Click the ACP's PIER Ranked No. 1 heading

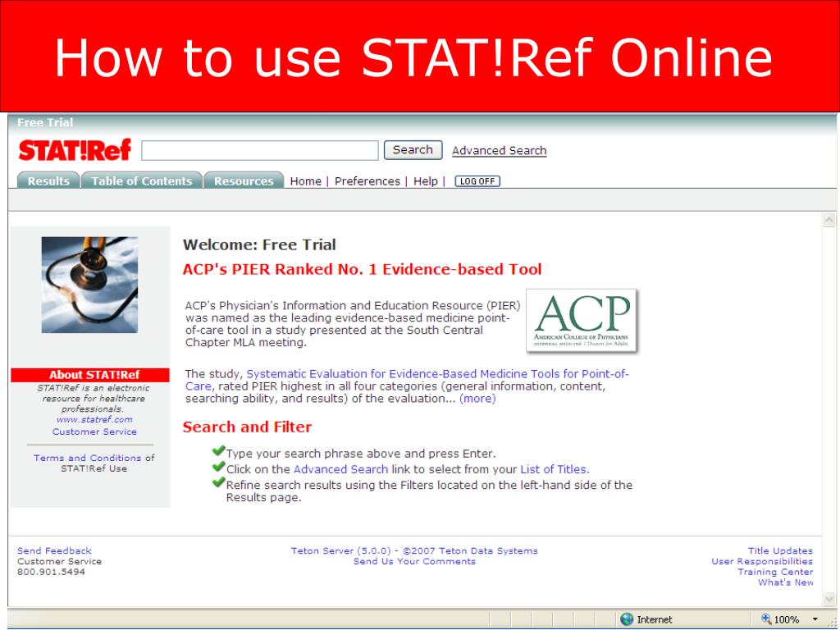(362, 269)
